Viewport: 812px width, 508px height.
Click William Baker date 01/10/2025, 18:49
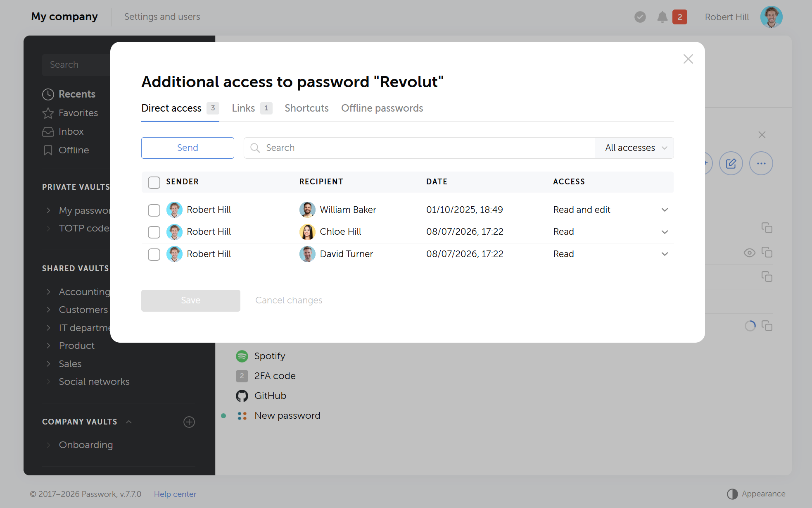464,210
